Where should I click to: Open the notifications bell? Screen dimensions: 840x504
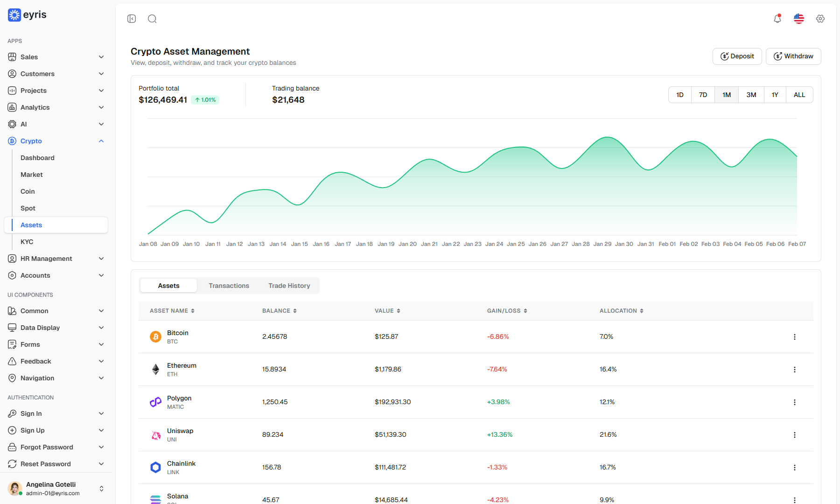[x=777, y=19]
